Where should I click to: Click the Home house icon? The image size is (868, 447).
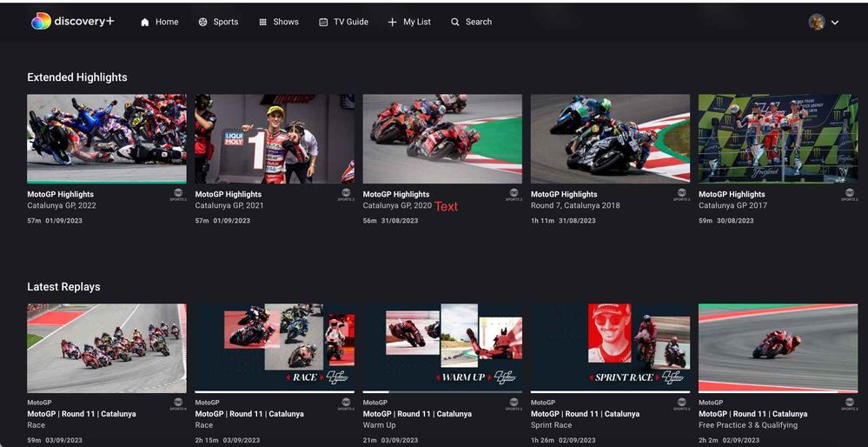point(145,23)
